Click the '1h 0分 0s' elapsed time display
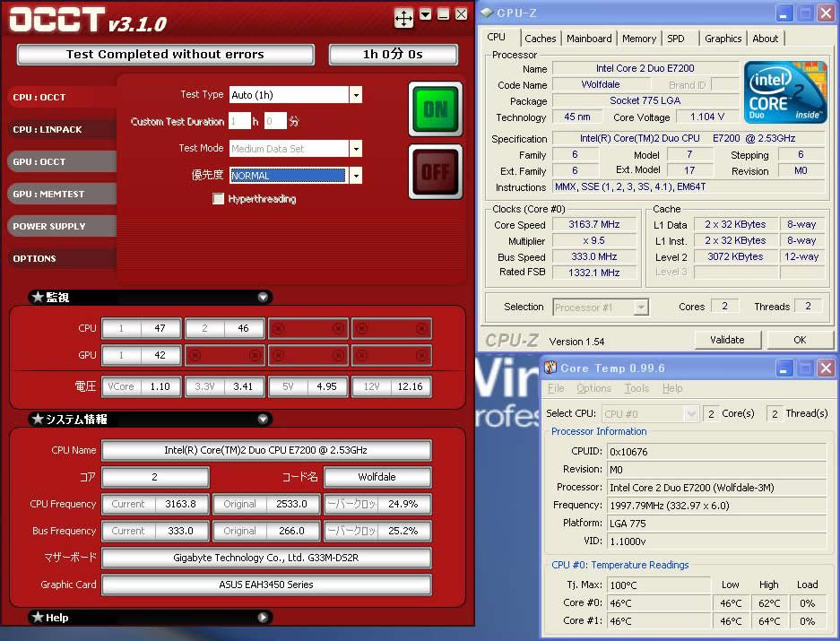The width and height of the screenshot is (840, 641). (x=394, y=55)
